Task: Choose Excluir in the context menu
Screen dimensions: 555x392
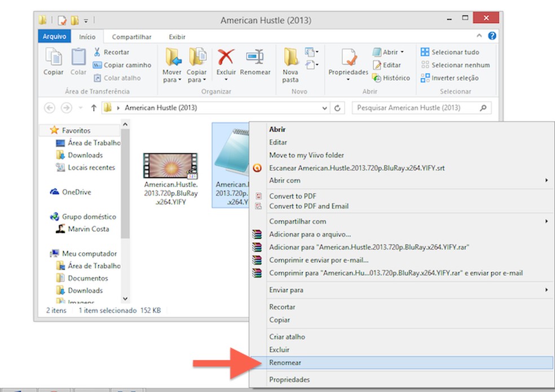Action: coord(402,350)
